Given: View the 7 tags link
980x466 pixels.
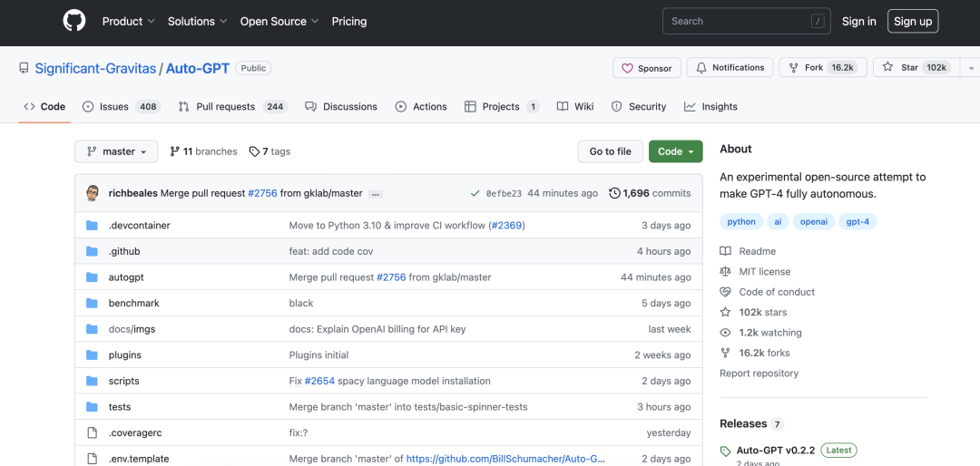Looking at the screenshot, I should tap(269, 151).
